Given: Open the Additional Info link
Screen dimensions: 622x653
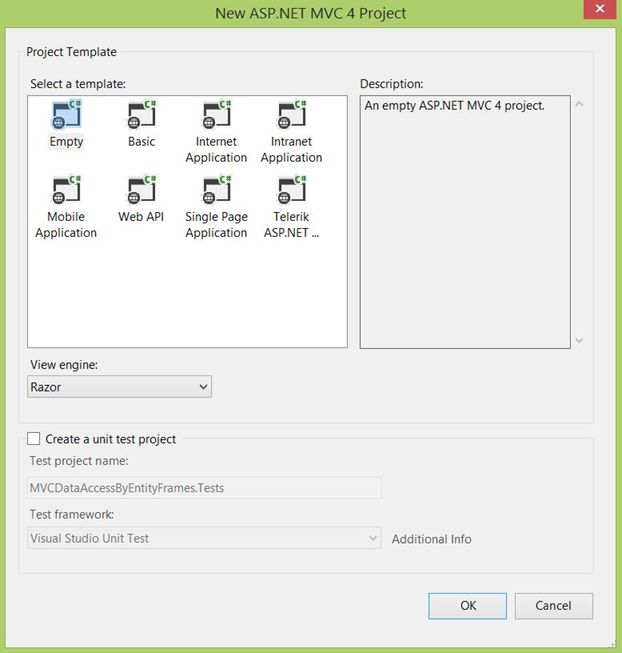Looking at the screenshot, I should point(431,539).
